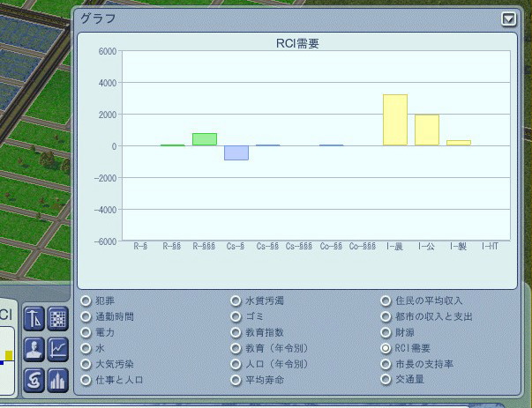Click the Cs-§§§ axis label

click(x=299, y=246)
